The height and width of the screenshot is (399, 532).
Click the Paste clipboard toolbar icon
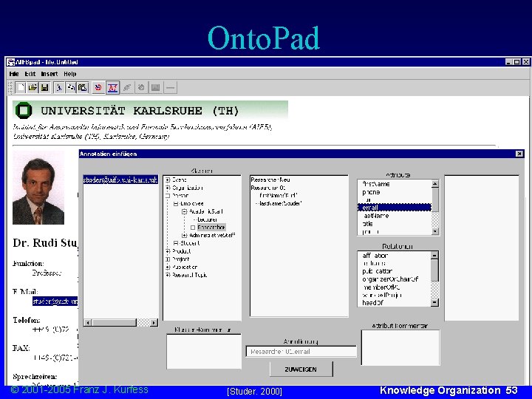pyautogui.click(x=83, y=88)
